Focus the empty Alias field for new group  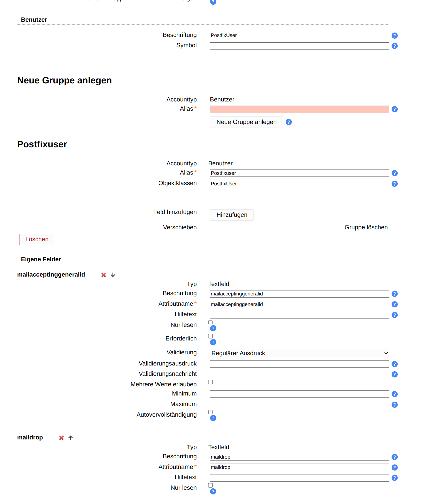pos(299,109)
